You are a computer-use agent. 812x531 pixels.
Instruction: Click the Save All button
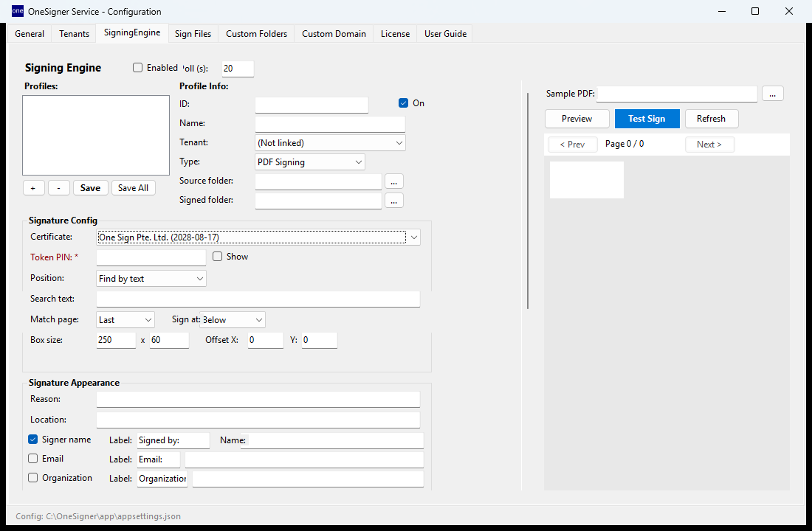pos(133,188)
